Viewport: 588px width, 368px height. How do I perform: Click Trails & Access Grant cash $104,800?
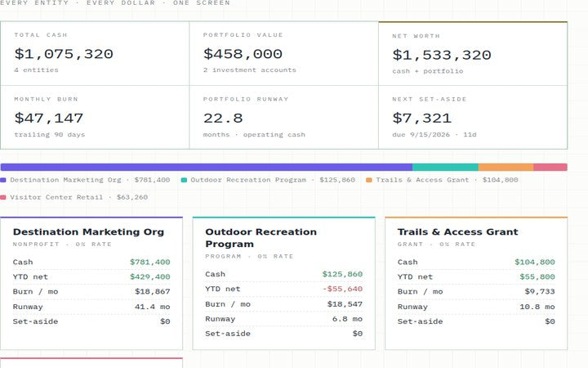tap(535, 262)
